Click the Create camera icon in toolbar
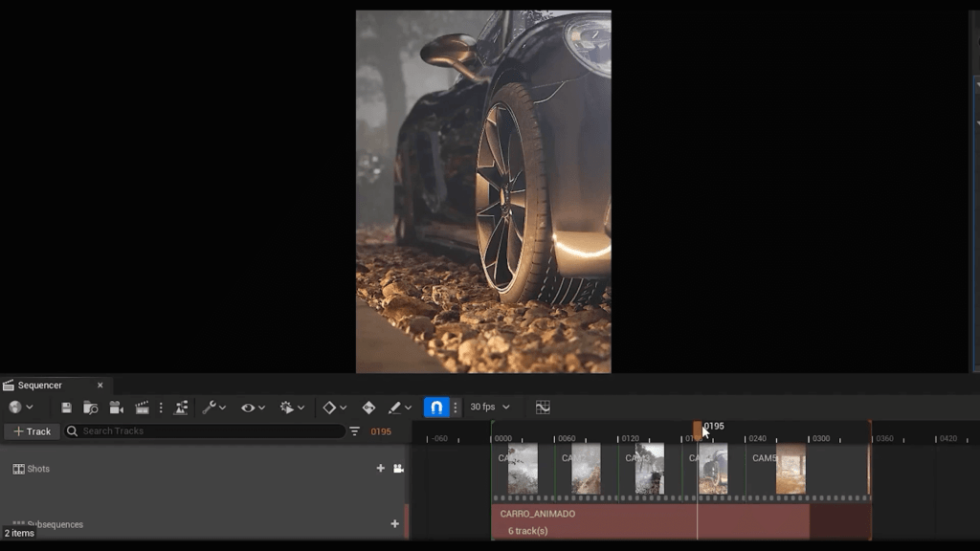 point(117,408)
